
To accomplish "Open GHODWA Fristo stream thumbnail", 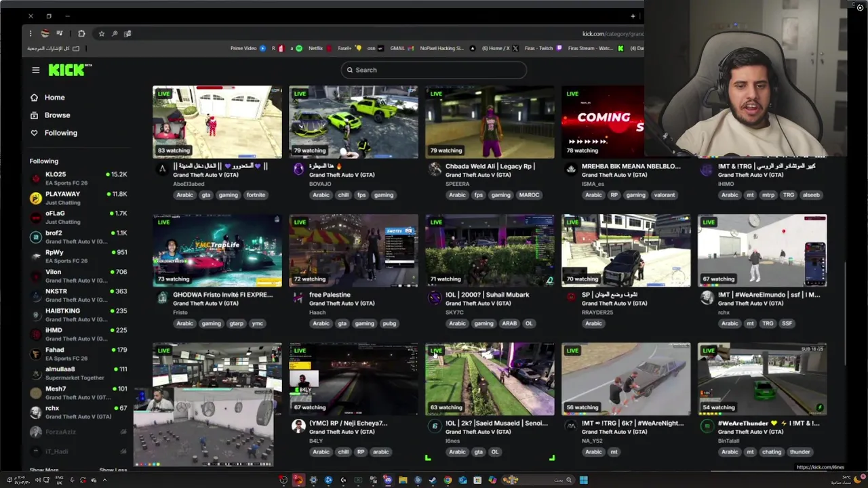I will 217,251.
